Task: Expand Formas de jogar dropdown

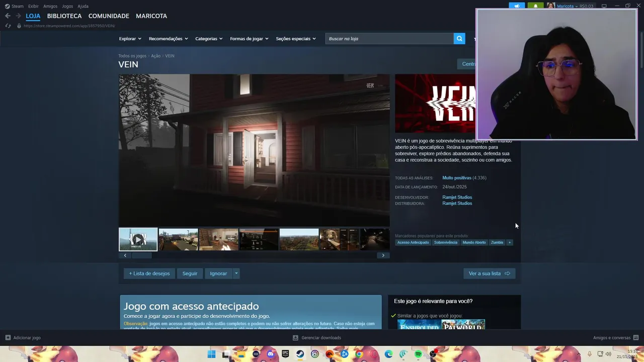Action: point(249,39)
